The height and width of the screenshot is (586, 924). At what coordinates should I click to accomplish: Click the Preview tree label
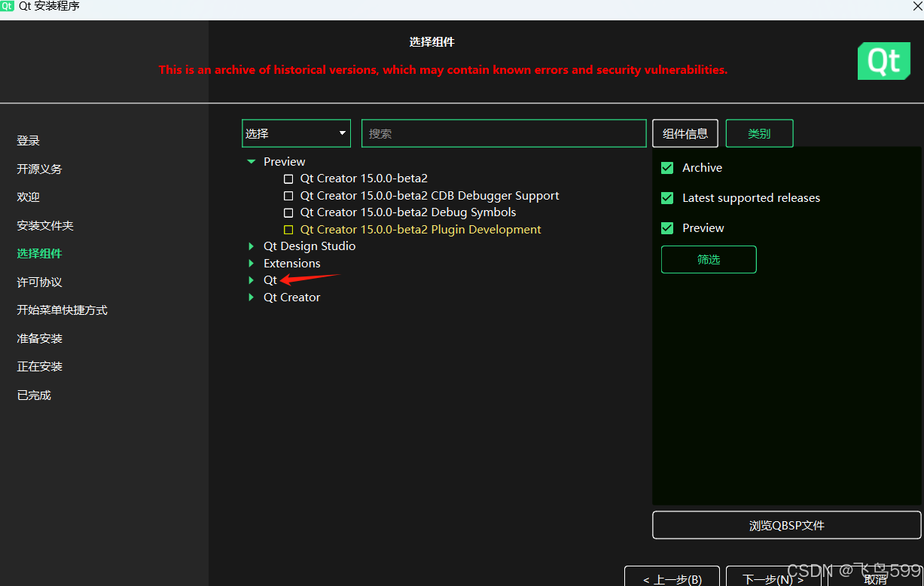tap(285, 162)
